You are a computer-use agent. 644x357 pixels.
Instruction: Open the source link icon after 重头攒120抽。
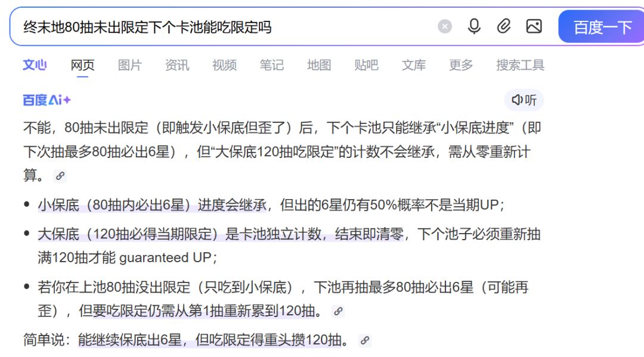point(365,340)
